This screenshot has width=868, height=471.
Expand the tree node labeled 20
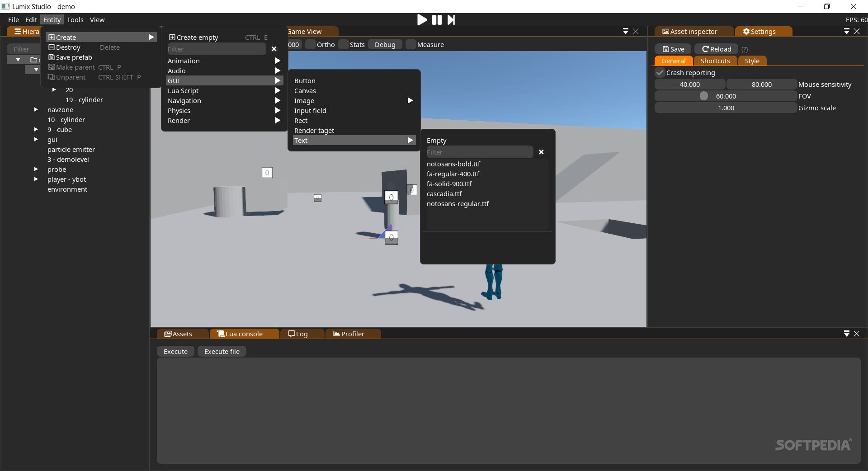tap(54, 89)
